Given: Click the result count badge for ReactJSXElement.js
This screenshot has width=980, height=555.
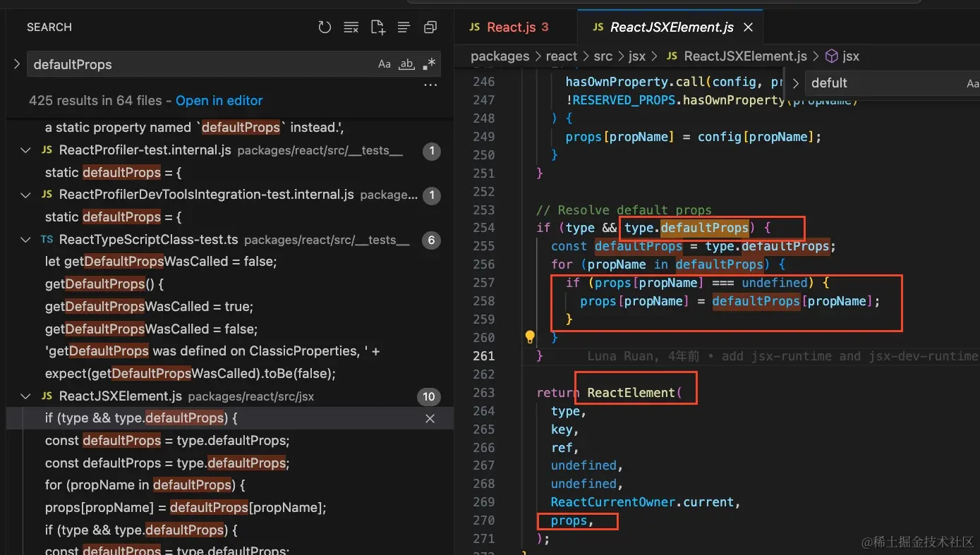Looking at the screenshot, I should (428, 397).
